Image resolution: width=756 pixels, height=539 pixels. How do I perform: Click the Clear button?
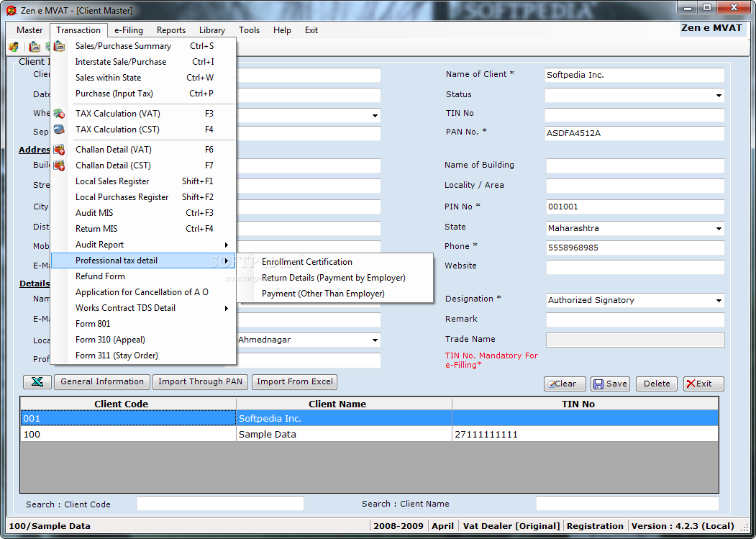(x=565, y=384)
